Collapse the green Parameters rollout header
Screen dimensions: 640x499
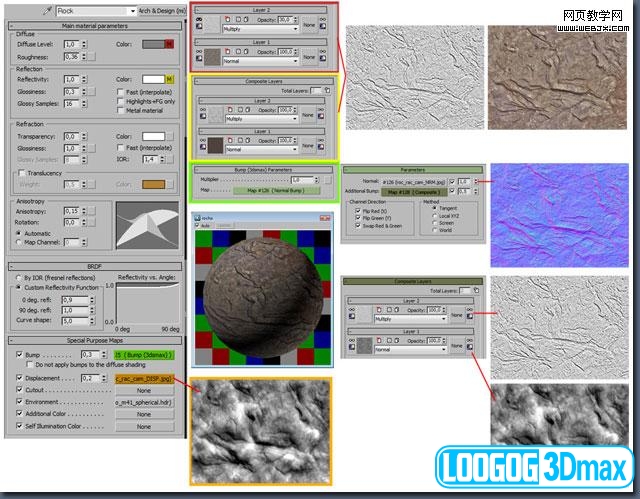pos(413,170)
